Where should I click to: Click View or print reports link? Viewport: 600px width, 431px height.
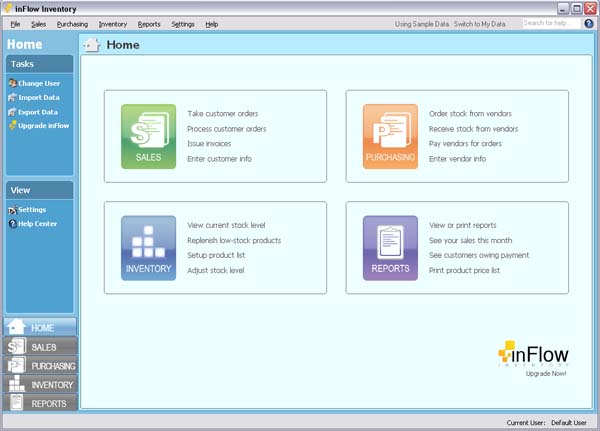(x=463, y=225)
